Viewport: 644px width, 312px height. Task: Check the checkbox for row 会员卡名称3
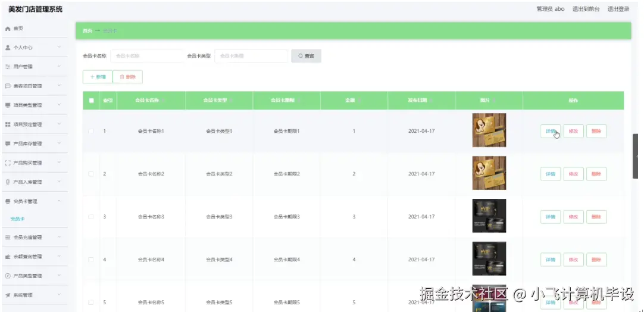(x=91, y=217)
